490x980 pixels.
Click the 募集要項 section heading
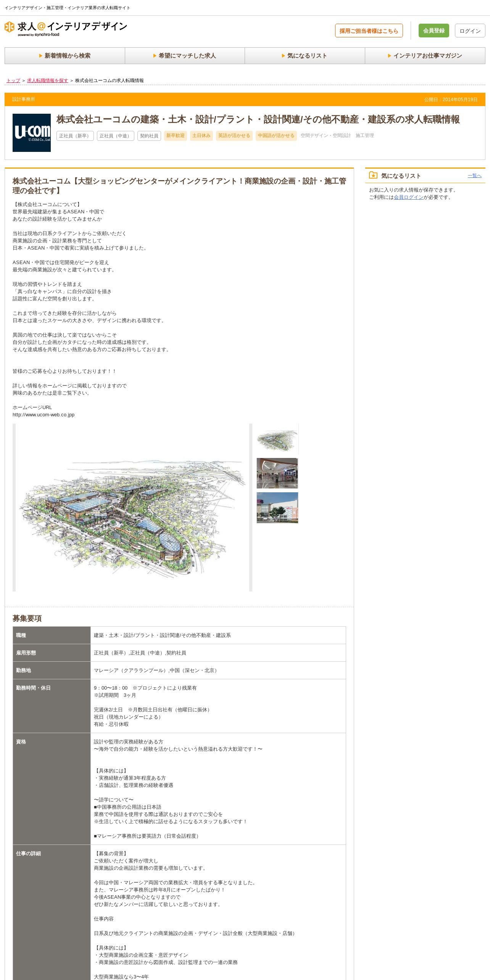click(27, 619)
